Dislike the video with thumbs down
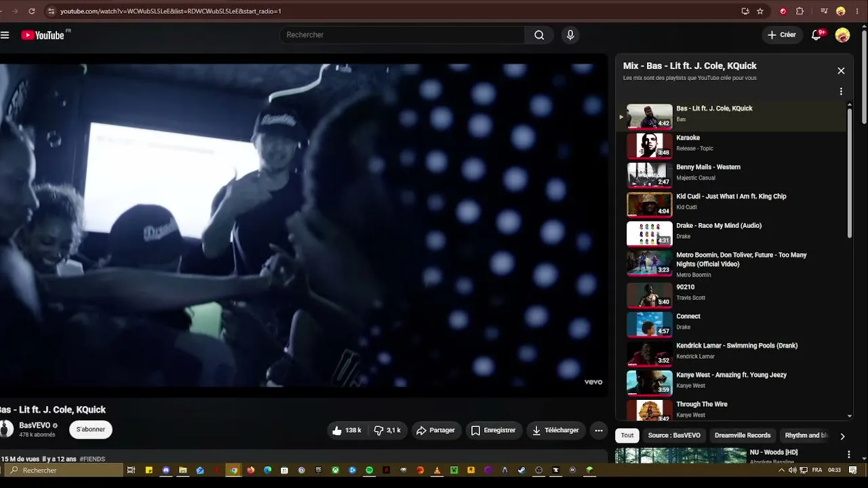 [387, 430]
